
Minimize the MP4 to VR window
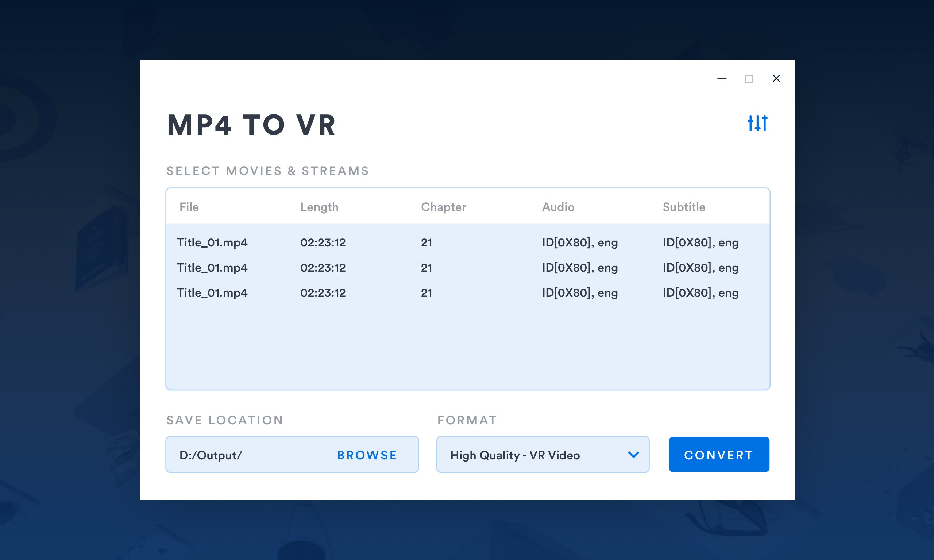[x=722, y=79]
